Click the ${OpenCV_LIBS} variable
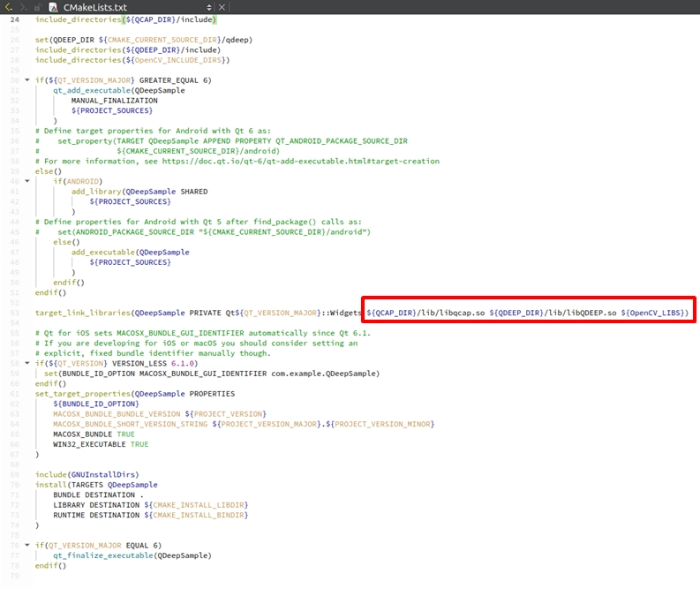 652,313
